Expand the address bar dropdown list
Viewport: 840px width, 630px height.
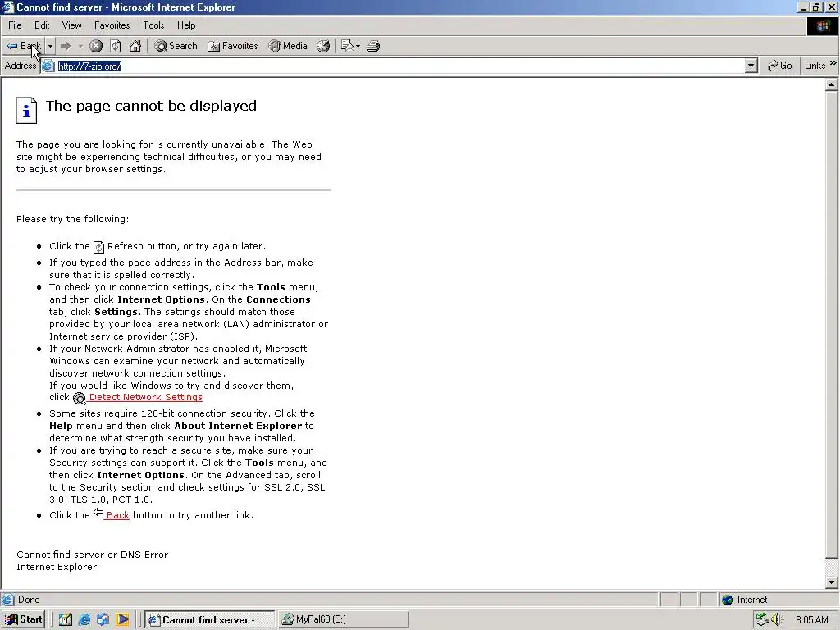point(751,66)
